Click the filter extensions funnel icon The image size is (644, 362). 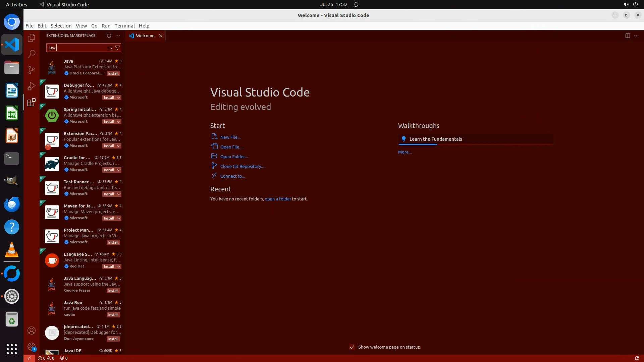click(117, 48)
